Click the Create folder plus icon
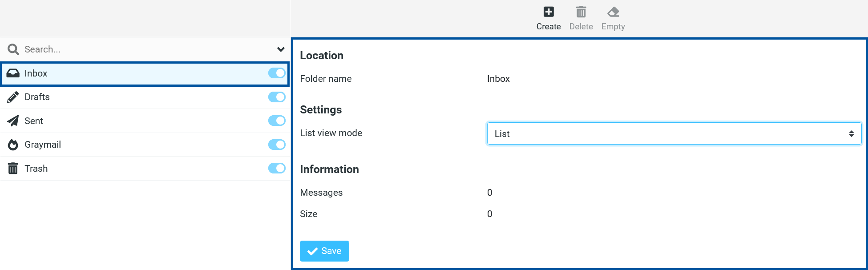The image size is (868, 270). click(x=549, y=12)
